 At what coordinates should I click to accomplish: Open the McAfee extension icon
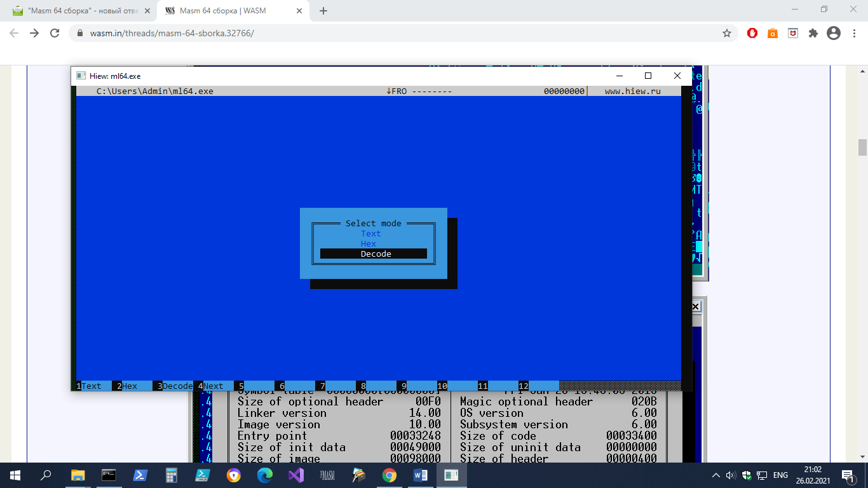point(793,33)
